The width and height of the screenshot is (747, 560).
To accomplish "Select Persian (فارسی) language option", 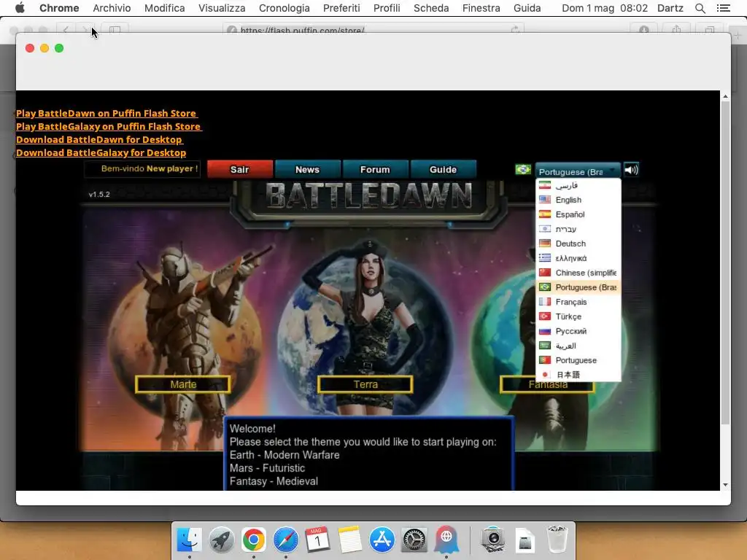I will tap(578, 185).
